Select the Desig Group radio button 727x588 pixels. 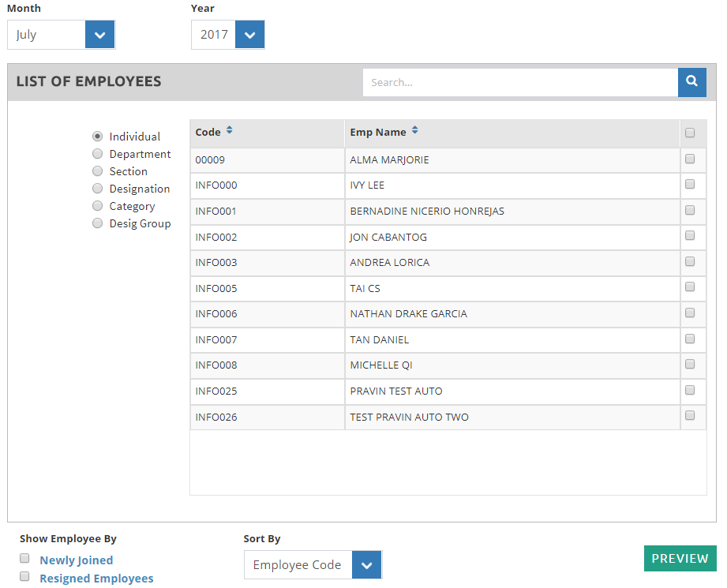[98, 223]
